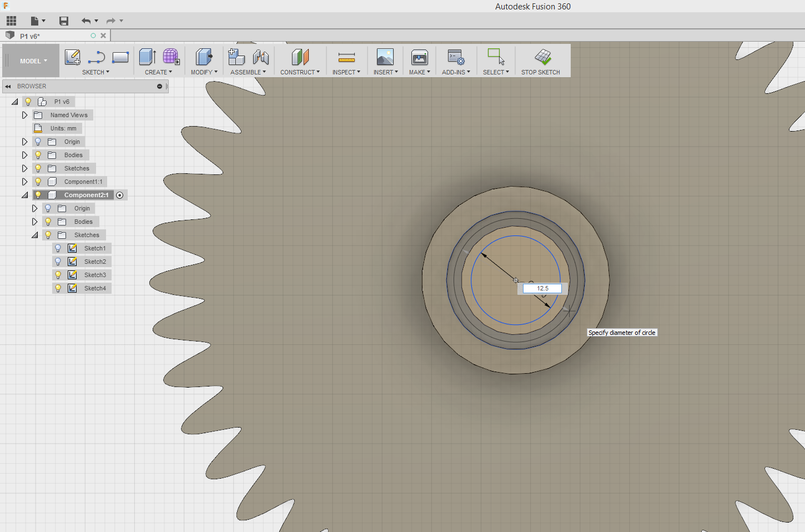Image resolution: width=805 pixels, height=532 pixels.
Task: Toggle visibility bulb of P1 v6
Action: coord(28,102)
